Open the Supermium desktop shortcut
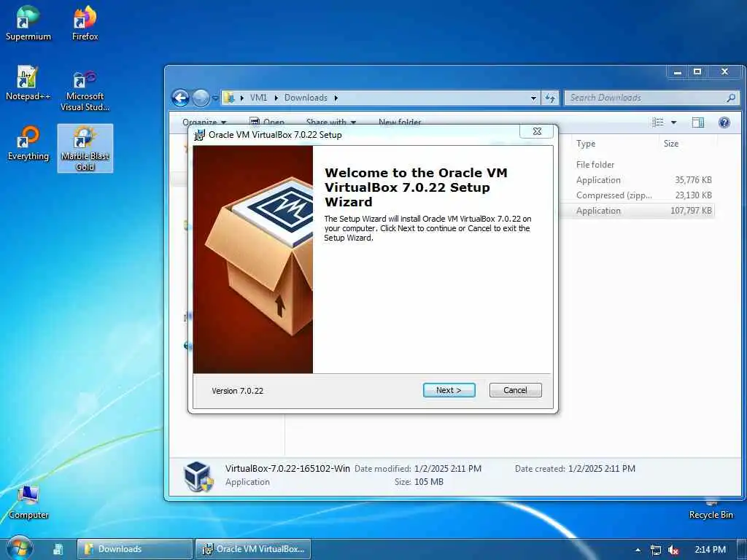Viewport: 747px width, 560px height. click(28, 23)
